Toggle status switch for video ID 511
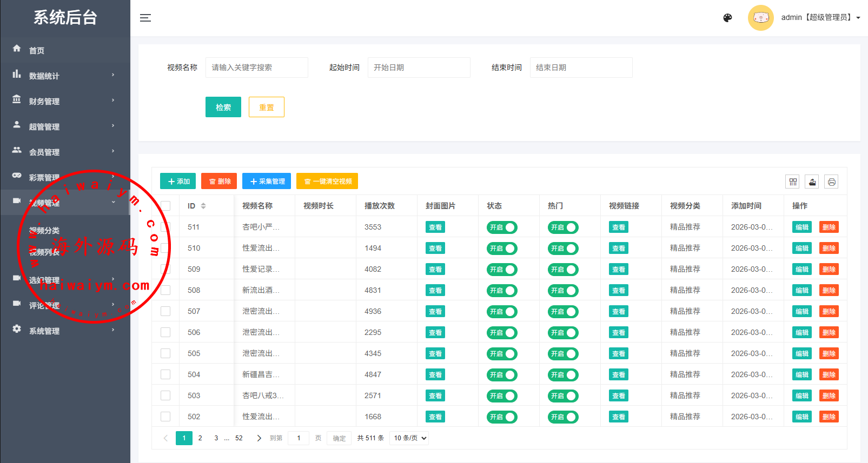Viewport: 868px width, 463px height. pos(502,227)
